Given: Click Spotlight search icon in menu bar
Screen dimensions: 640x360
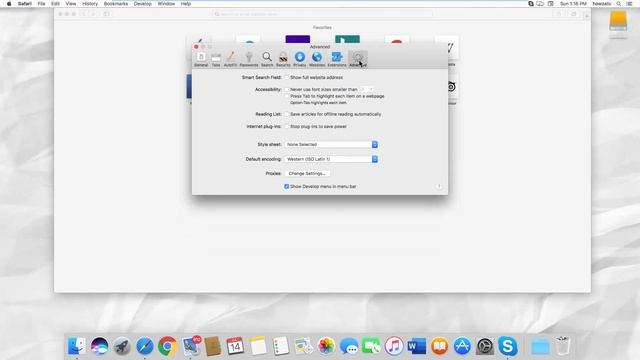Looking at the screenshot, I should 619,4.
